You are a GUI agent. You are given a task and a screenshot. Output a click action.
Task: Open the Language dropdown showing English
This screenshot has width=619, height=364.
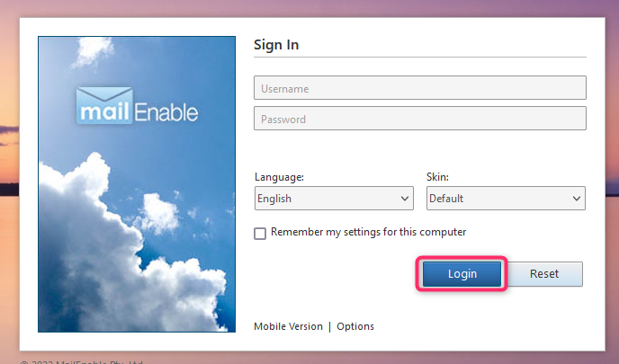334,199
